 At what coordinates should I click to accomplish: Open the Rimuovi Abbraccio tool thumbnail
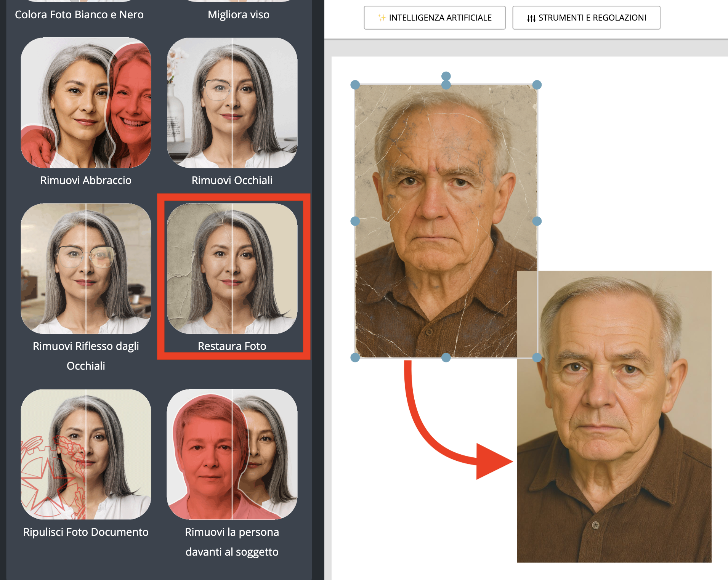point(86,103)
